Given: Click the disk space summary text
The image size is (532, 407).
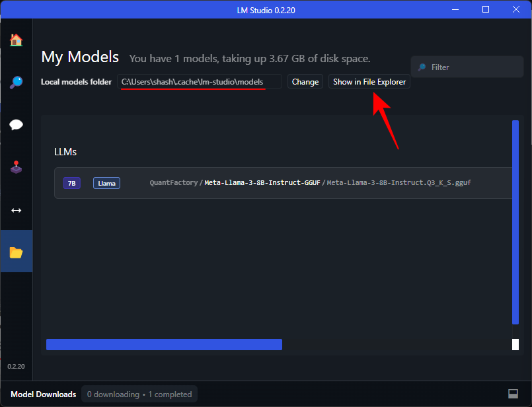Looking at the screenshot, I should pos(250,59).
